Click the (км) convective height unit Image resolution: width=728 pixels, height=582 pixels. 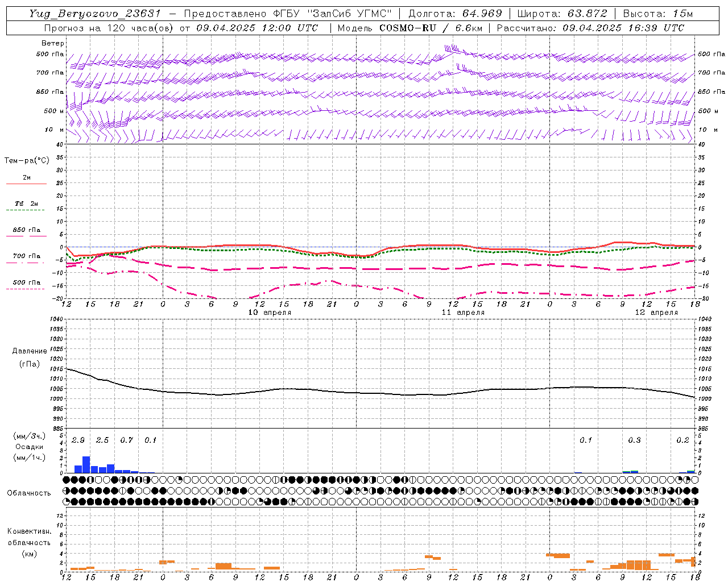(x=30, y=554)
